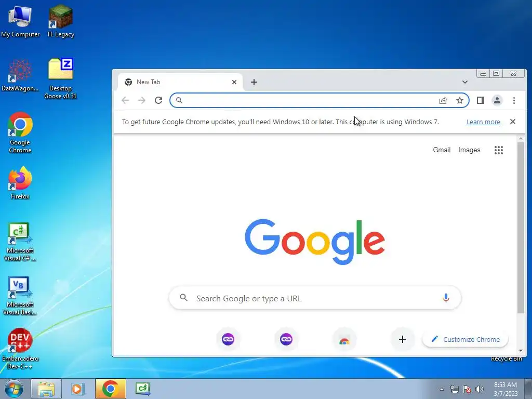Click Chrome taskbar button

[x=110, y=389]
